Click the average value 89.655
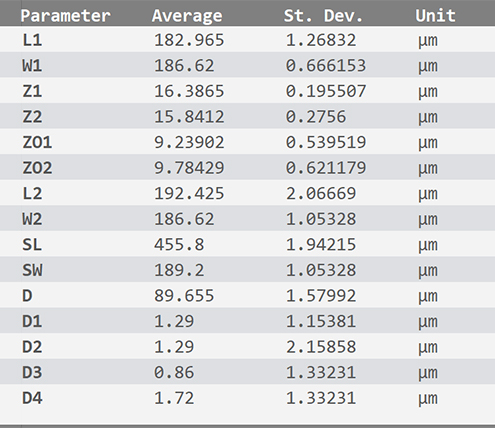This screenshot has width=495, height=428. point(184,296)
